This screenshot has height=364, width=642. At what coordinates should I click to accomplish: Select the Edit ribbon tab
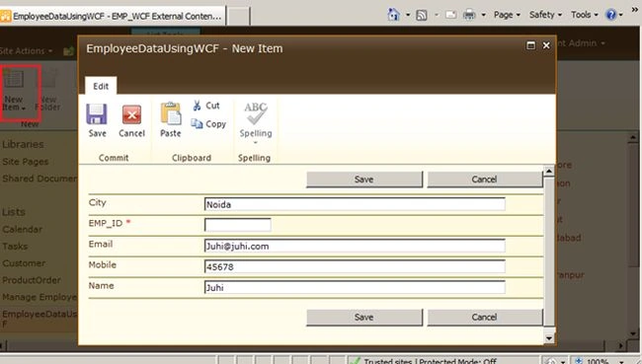tap(101, 86)
